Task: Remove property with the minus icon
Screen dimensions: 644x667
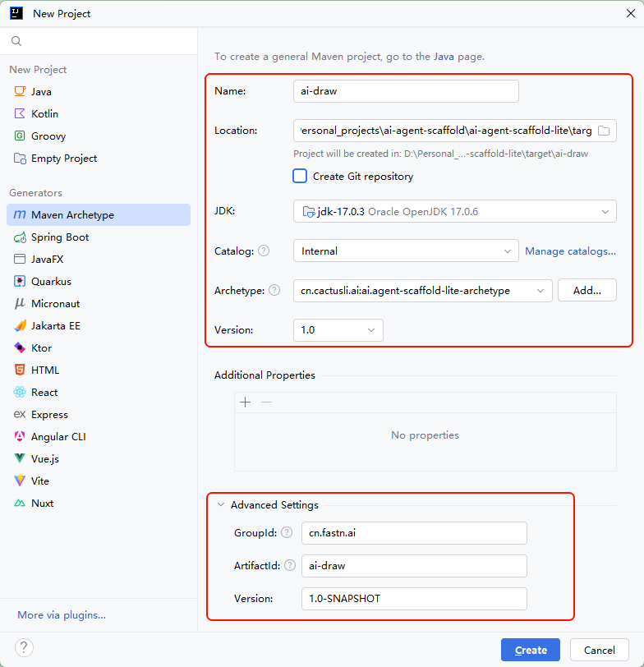Action: point(267,402)
